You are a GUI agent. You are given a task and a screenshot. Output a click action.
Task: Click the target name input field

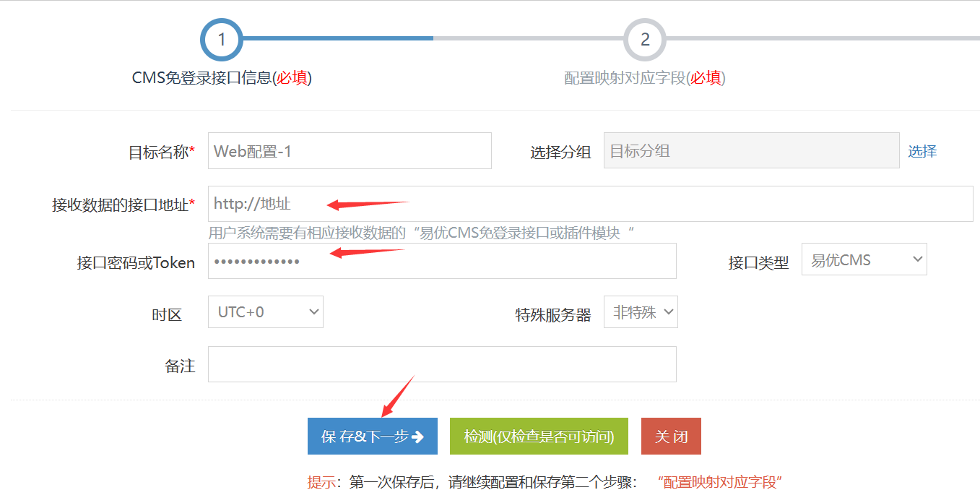click(x=350, y=151)
